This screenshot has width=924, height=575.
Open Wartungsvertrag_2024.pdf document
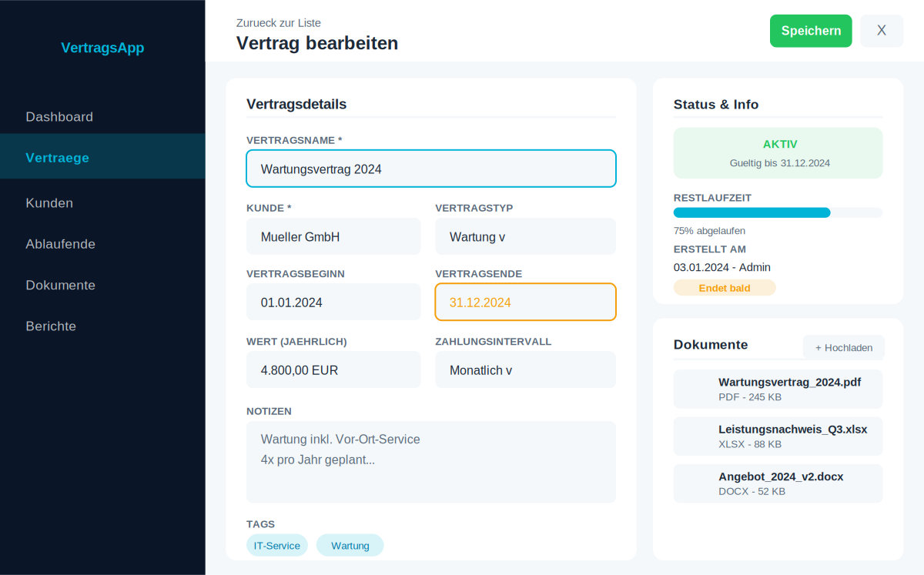(x=778, y=389)
